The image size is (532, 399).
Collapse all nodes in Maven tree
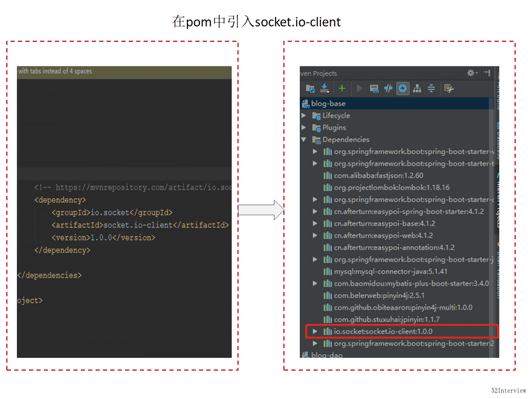click(431, 89)
